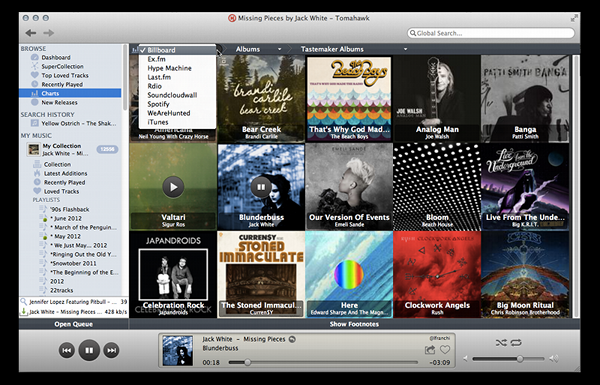Pause playback in the bottom bar
600x385 pixels.
89,350
